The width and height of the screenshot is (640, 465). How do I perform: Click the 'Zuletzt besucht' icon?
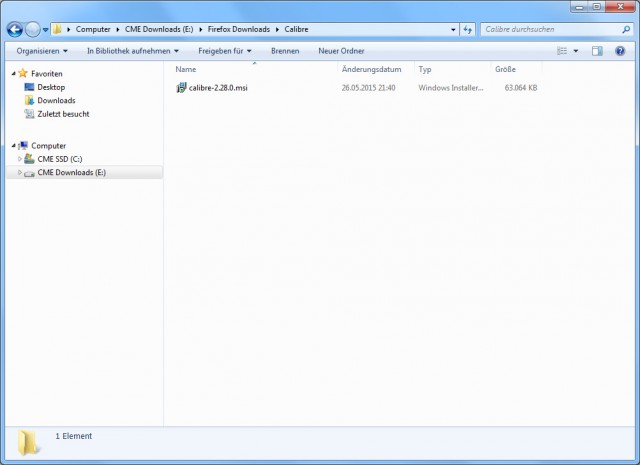tap(29, 114)
